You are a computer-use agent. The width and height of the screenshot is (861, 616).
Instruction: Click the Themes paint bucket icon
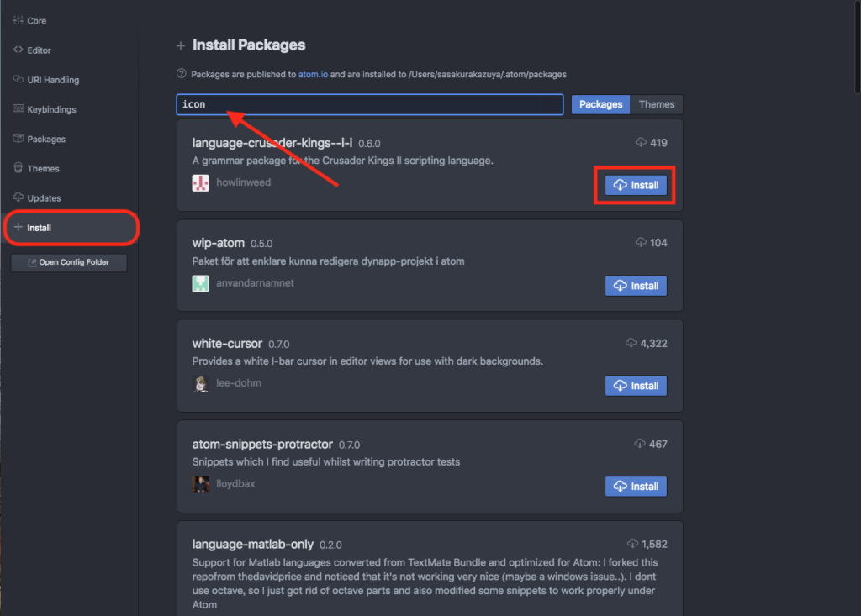coord(18,167)
